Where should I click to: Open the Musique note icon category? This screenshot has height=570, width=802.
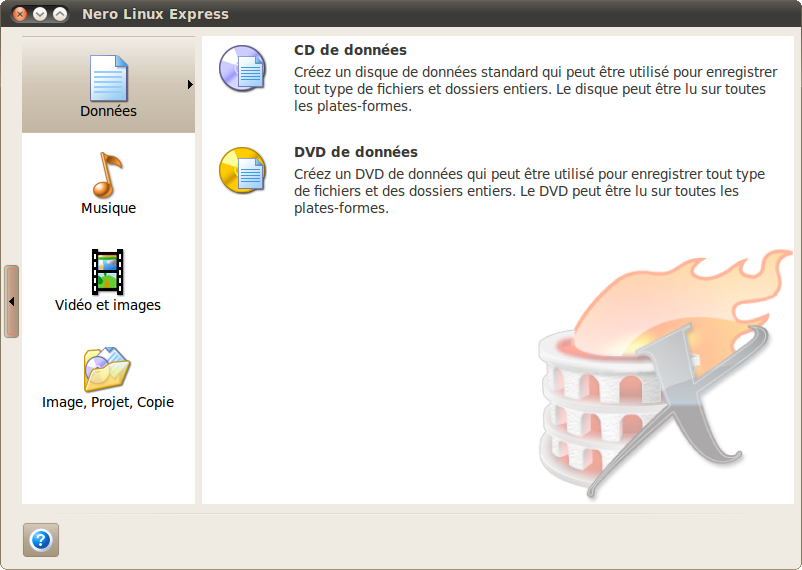tap(107, 175)
